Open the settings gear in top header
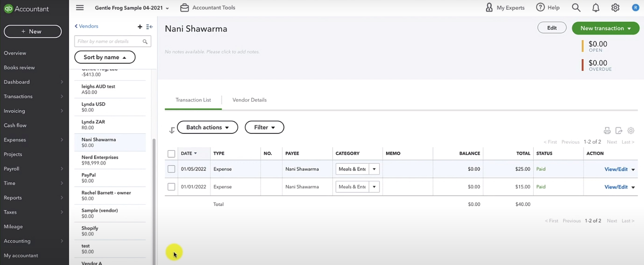Viewport: 644px width, 265px height. (616, 7)
